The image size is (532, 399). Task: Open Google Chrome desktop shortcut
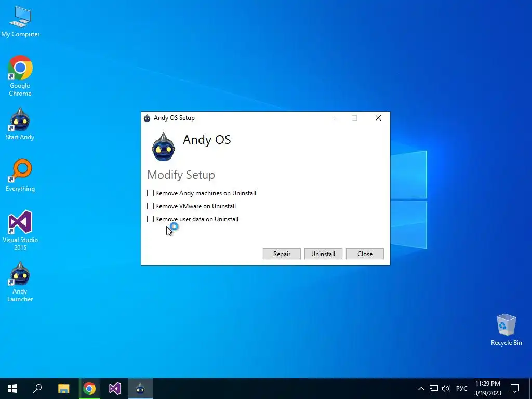click(20, 75)
